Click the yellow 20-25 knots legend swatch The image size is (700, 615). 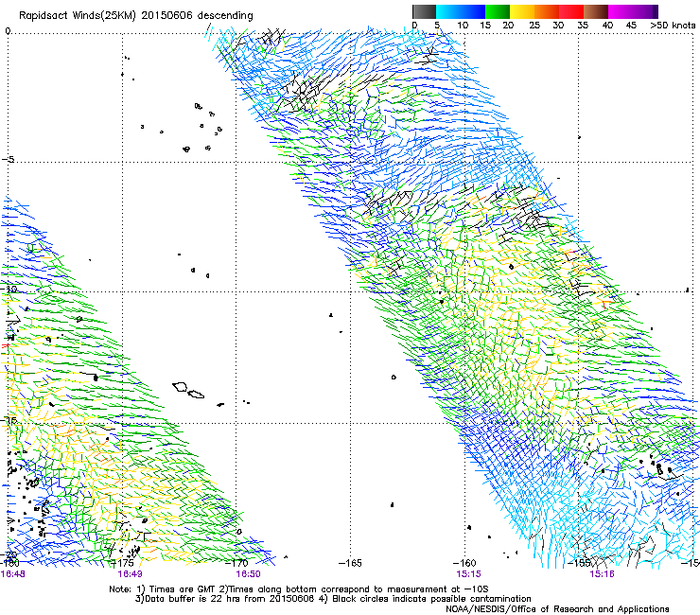click(522, 11)
